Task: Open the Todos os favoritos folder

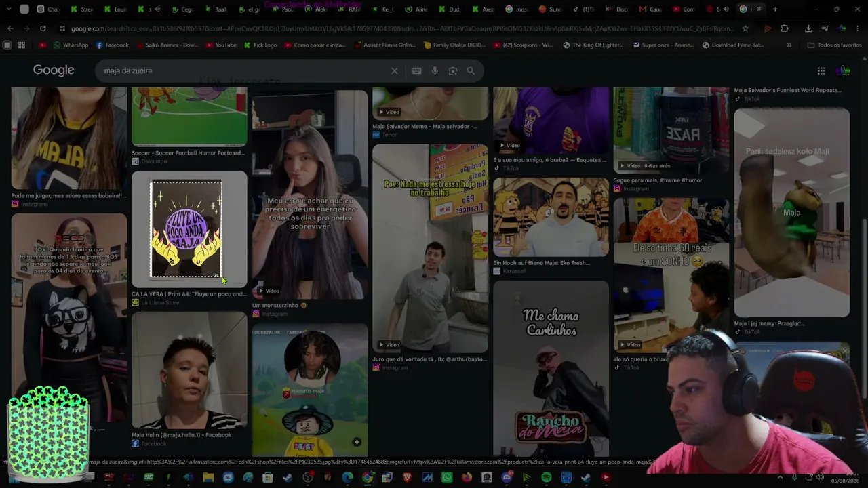Action: (x=834, y=45)
